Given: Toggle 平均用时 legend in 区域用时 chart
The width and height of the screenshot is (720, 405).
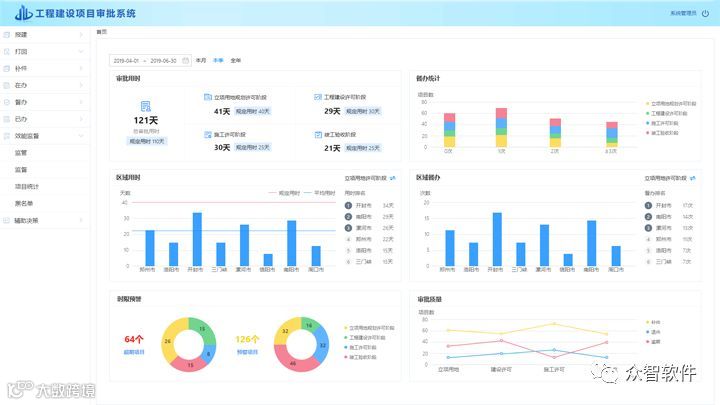Looking at the screenshot, I should coord(320,193).
